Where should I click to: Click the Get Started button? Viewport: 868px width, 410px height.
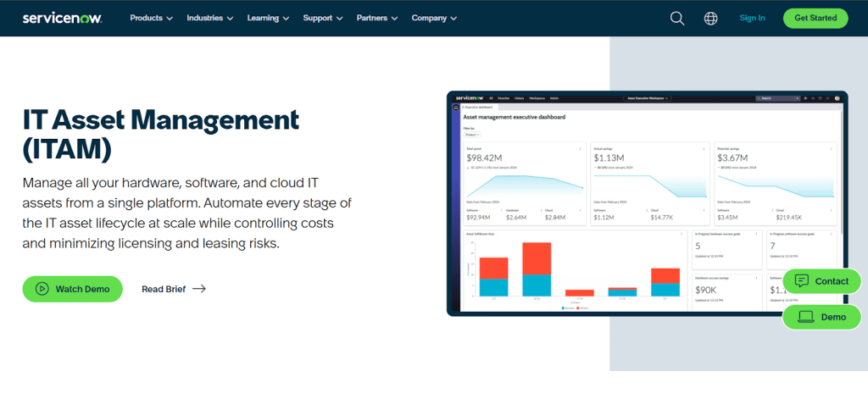(x=815, y=18)
